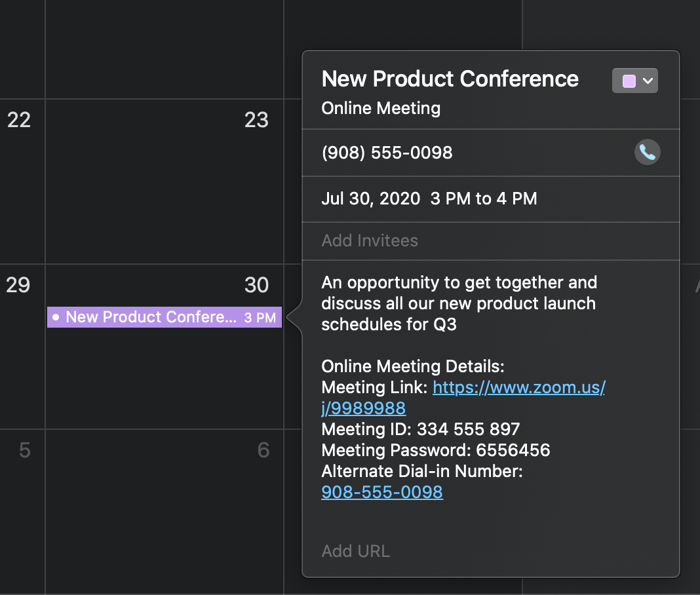Image resolution: width=700 pixels, height=595 pixels.
Task: Select the New Product Conference event bar
Action: pos(165,317)
